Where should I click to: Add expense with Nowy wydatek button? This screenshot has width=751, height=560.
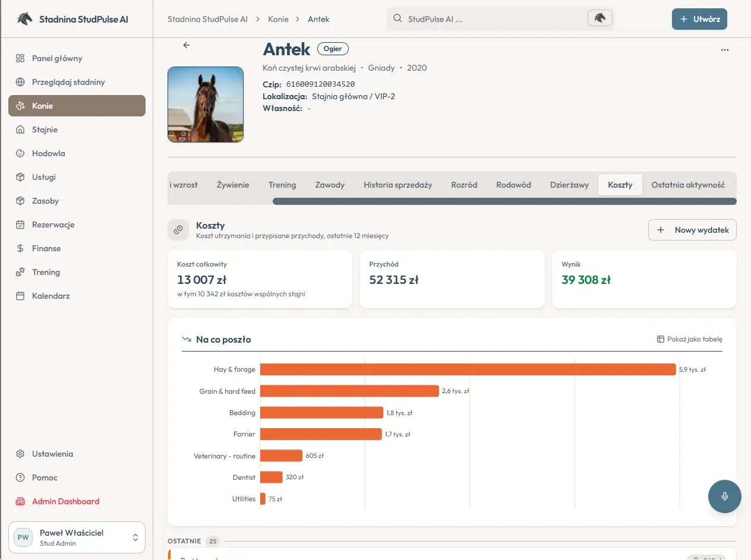692,230
